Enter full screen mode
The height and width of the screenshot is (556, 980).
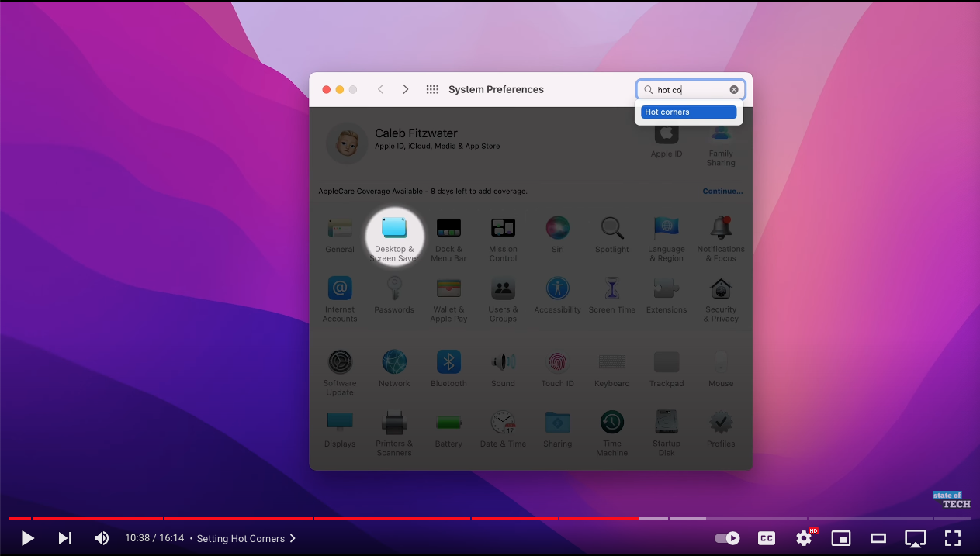click(x=953, y=538)
